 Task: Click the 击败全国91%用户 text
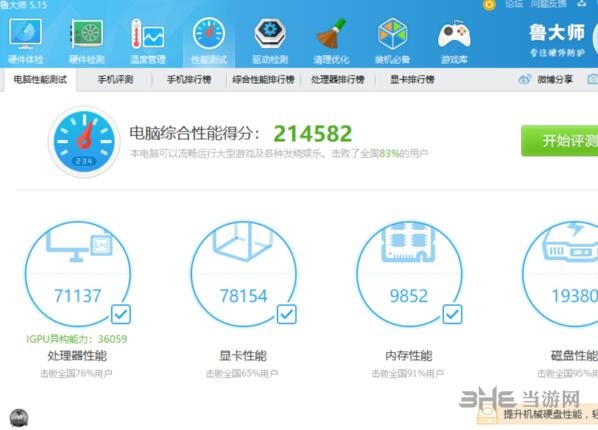coord(408,373)
